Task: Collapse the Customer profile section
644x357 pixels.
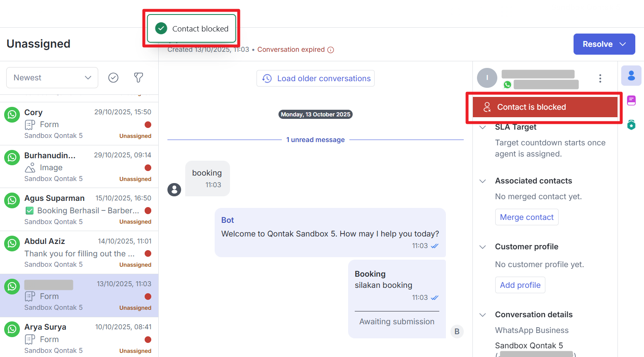Action: pos(483,247)
